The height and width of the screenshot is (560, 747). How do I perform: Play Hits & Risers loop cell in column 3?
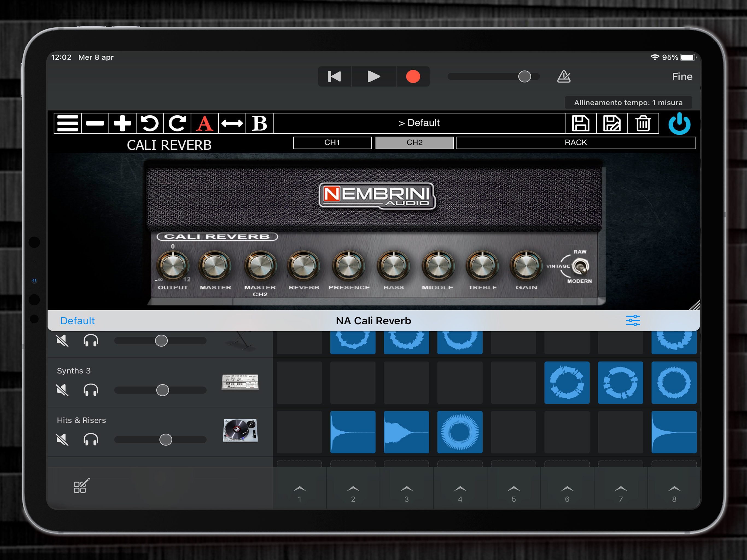[x=406, y=432]
